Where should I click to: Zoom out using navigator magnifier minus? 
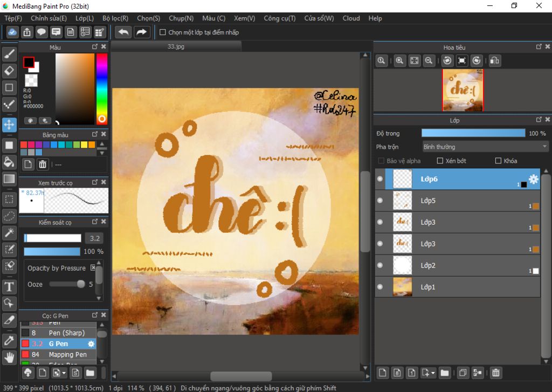click(429, 60)
